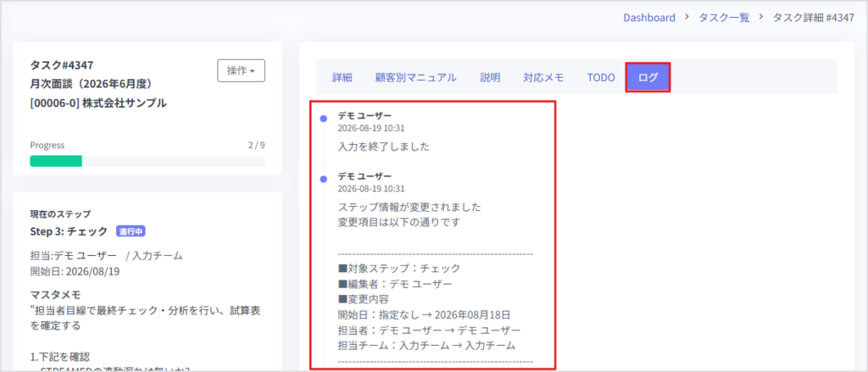Image resolution: width=868 pixels, height=372 pixels.
Task: Click the タスク#4347 title heading
Action: (x=58, y=64)
